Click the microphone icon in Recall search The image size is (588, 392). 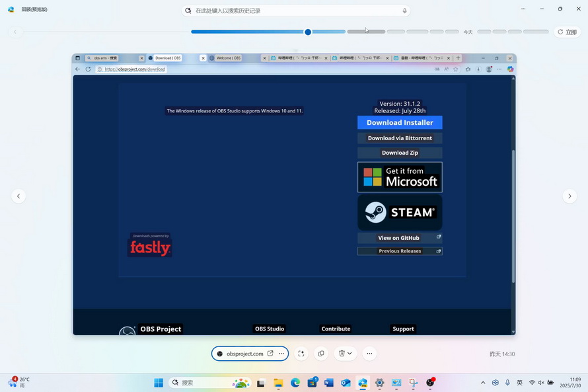pyautogui.click(x=404, y=11)
